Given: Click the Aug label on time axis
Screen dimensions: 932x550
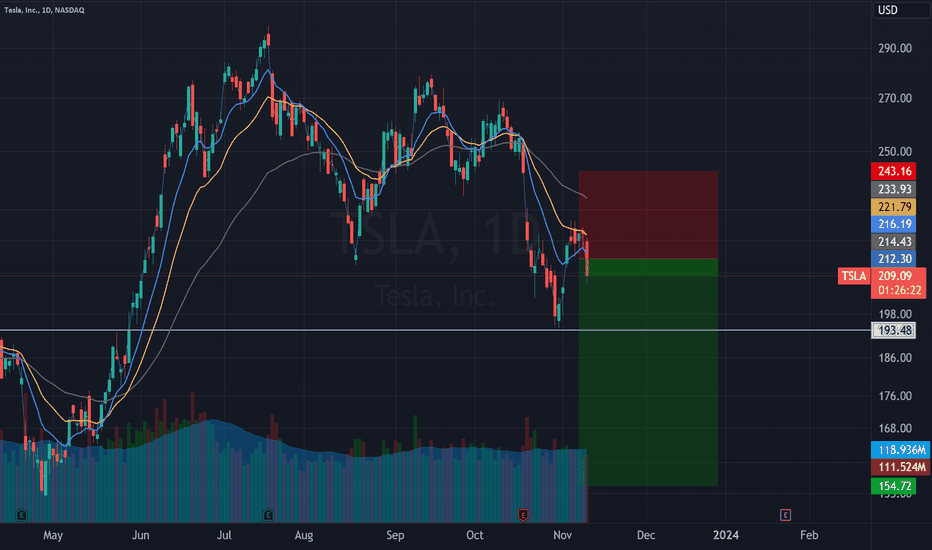Looking at the screenshot, I should pos(304,535).
